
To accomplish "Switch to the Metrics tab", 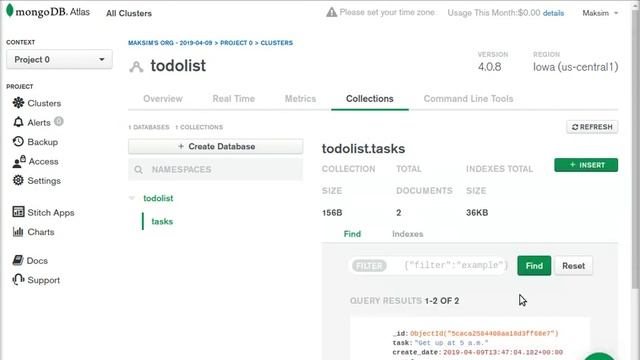I will tap(300, 99).
